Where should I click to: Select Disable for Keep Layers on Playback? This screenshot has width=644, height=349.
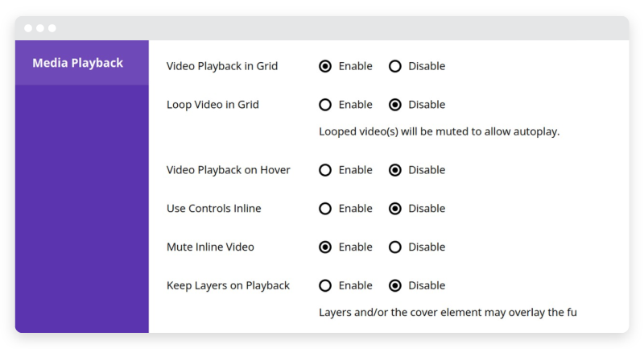point(394,285)
